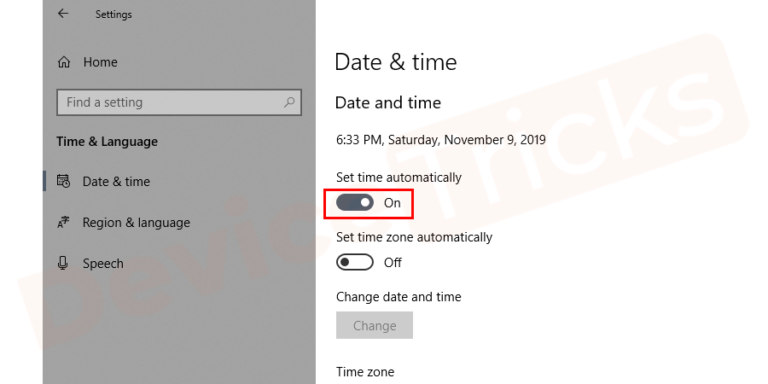Click the Time & Language section heading
Image resolution: width=768 pixels, height=384 pixels.
pos(107,142)
